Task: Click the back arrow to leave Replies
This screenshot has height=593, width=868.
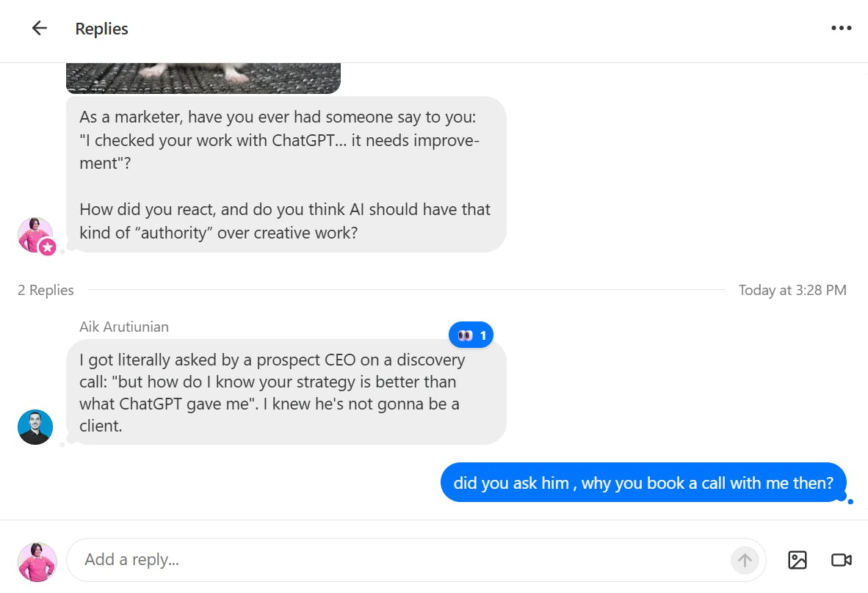Action: point(39,29)
